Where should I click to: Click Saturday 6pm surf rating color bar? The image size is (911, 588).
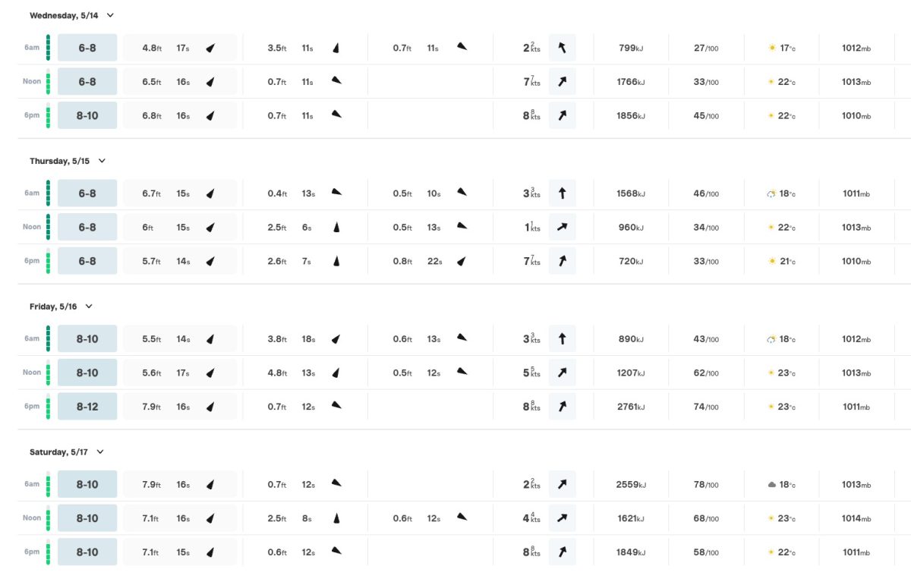(48, 552)
